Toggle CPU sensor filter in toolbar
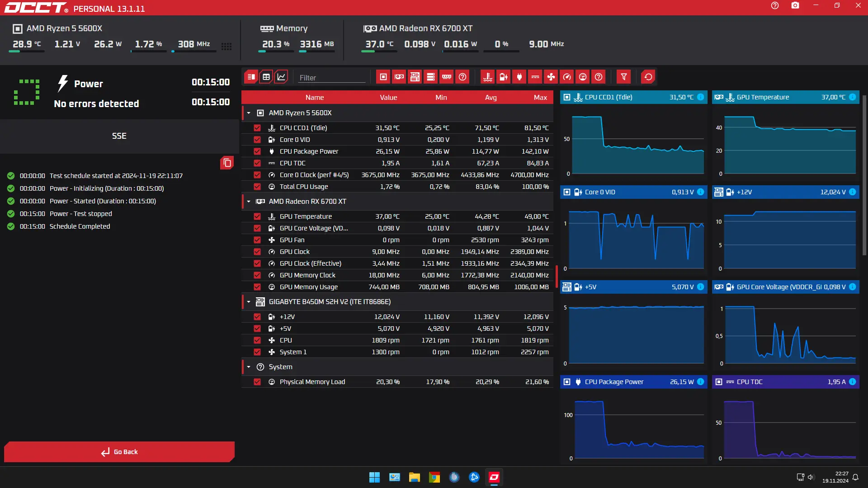Image resolution: width=868 pixels, height=488 pixels. click(383, 77)
